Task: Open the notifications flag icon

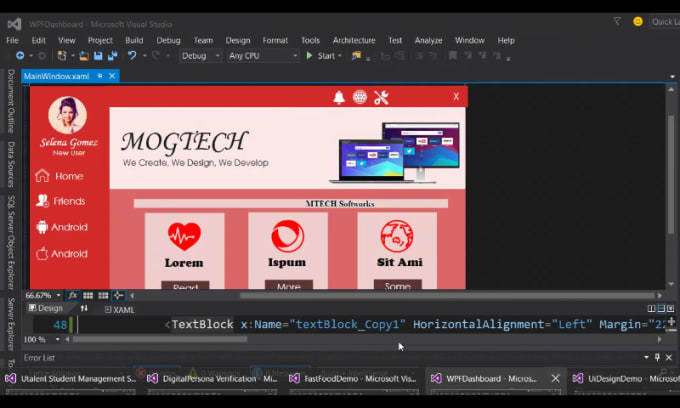Action: click(x=617, y=21)
